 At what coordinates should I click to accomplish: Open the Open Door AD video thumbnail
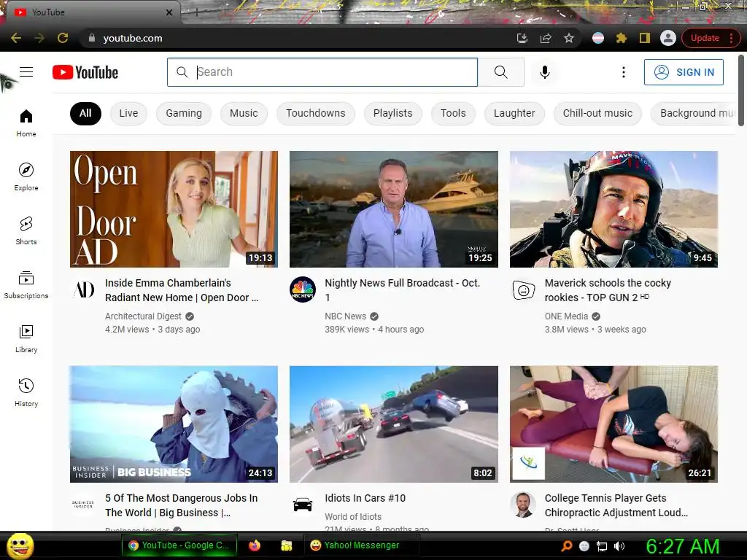coord(174,209)
